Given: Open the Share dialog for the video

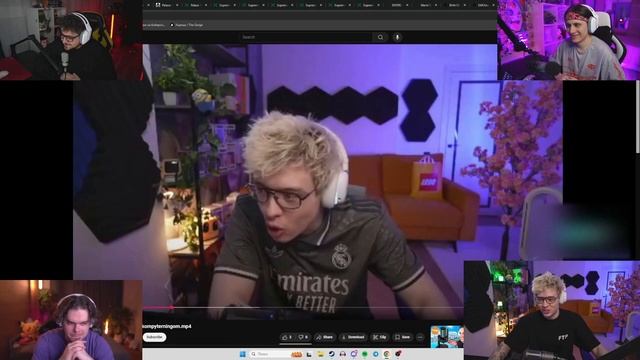Looking at the screenshot, I should [325, 337].
